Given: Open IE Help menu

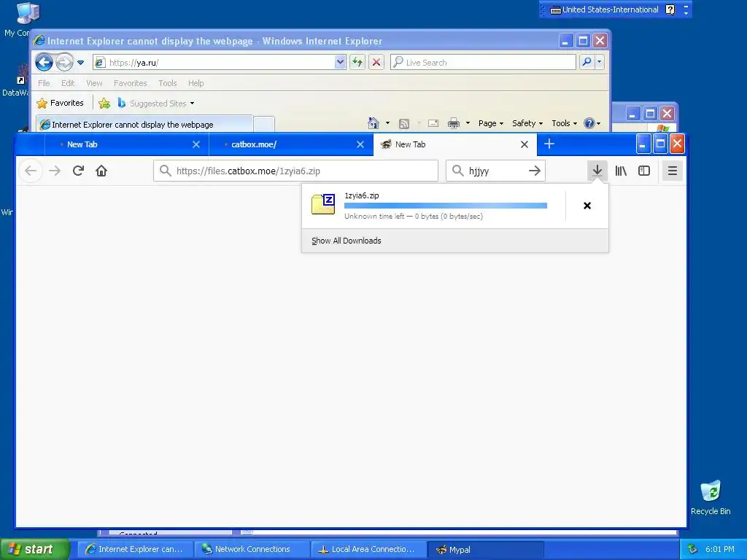Looking at the screenshot, I should [196, 83].
